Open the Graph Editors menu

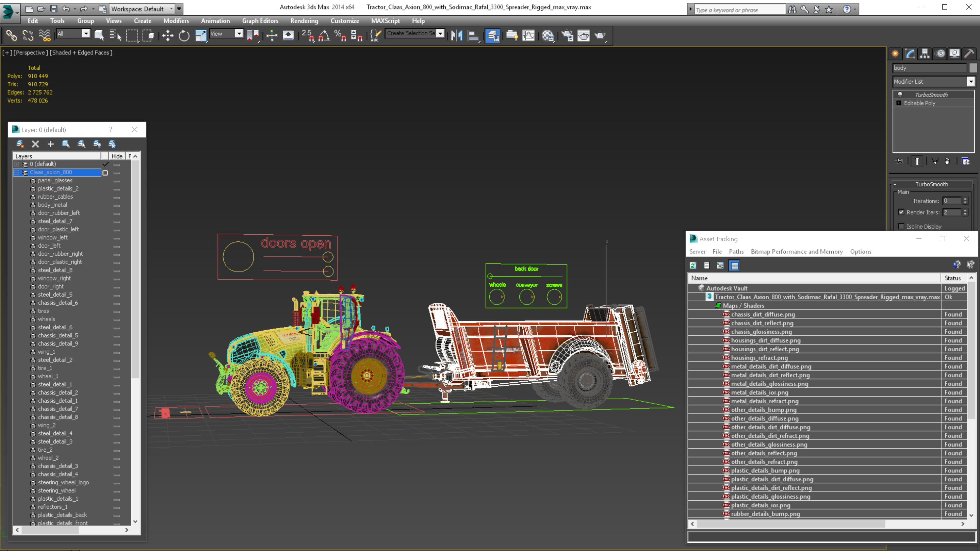click(260, 21)
